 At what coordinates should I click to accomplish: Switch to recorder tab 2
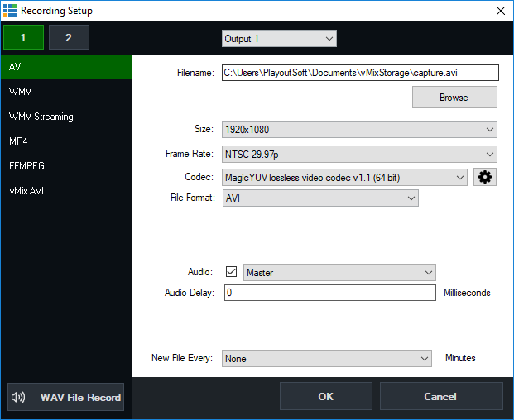point(69,37)
